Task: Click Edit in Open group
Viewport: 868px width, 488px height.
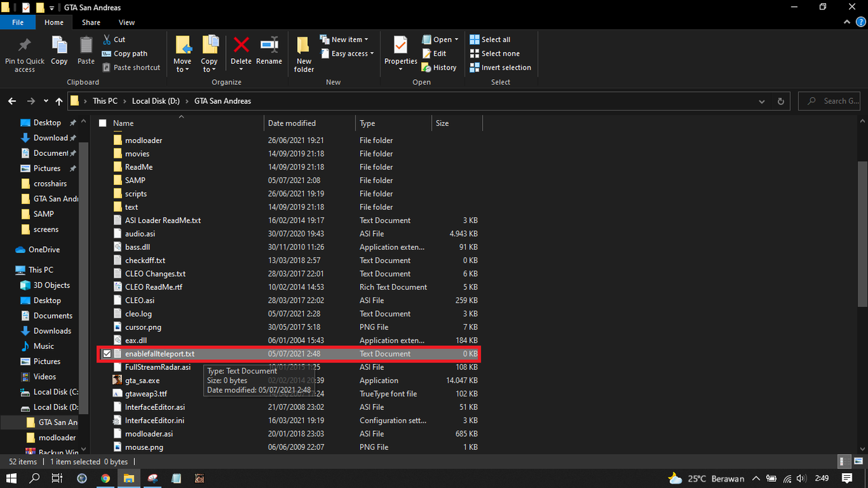Action: 434,54
